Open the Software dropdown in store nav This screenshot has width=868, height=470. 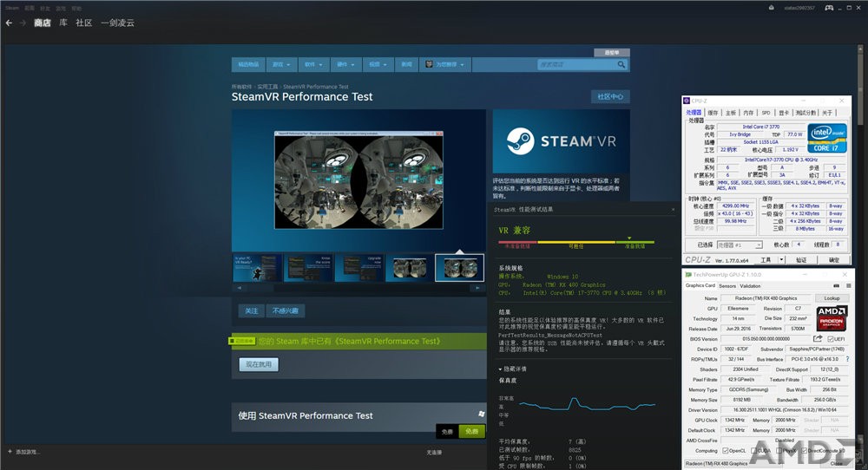click(x=314, y=65)
